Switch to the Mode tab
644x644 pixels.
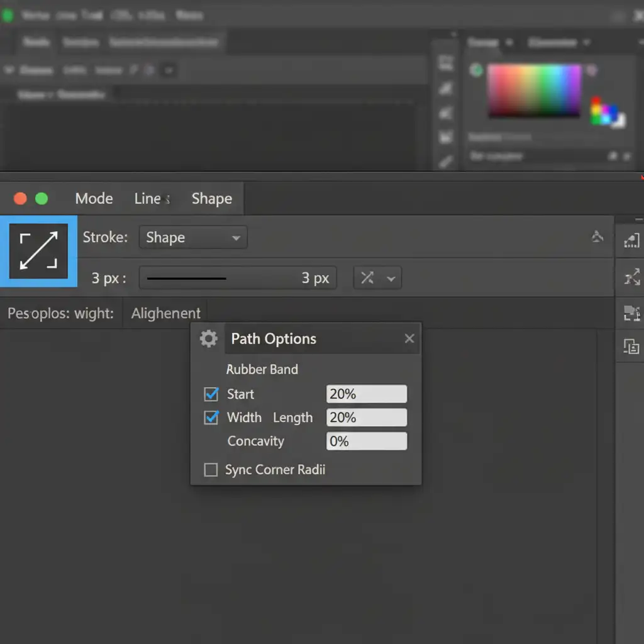click(x=94, y=199)
